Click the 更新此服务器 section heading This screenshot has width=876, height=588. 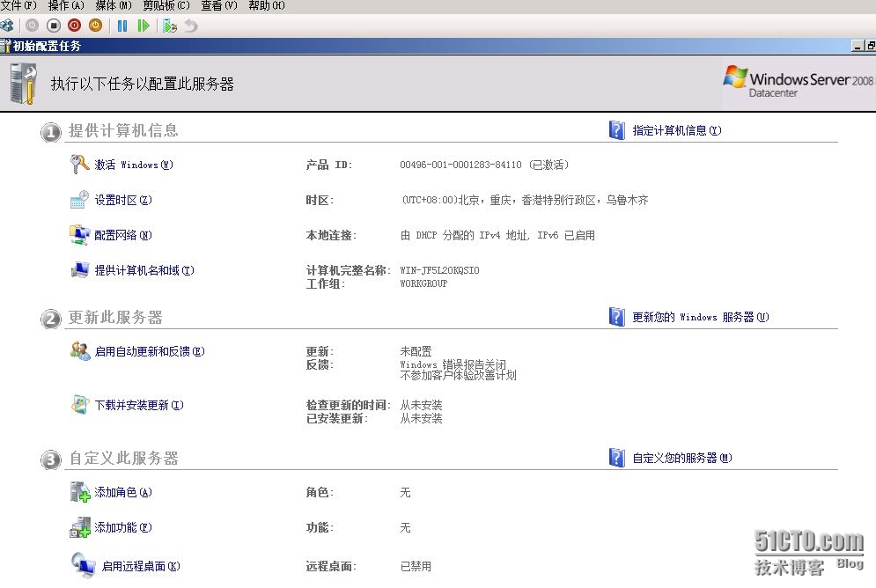pyautogui.click(x=115, y=317)
